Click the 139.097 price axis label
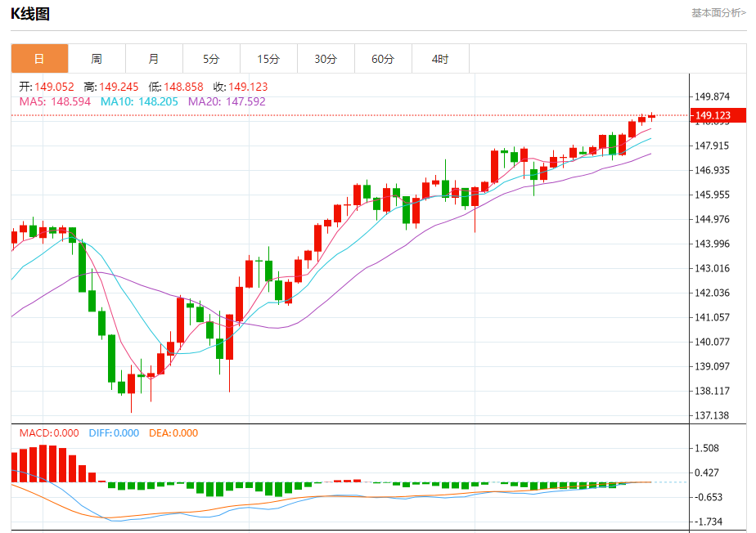The height and width of the screenshot is (533, 756). pyautogui.click(x=712, y=367)
